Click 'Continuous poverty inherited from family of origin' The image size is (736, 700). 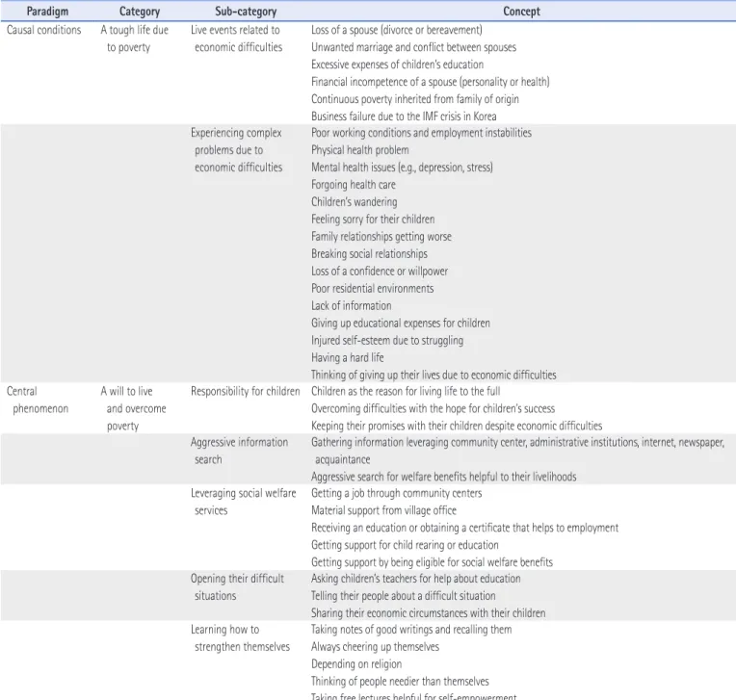(x=415, y=99)
